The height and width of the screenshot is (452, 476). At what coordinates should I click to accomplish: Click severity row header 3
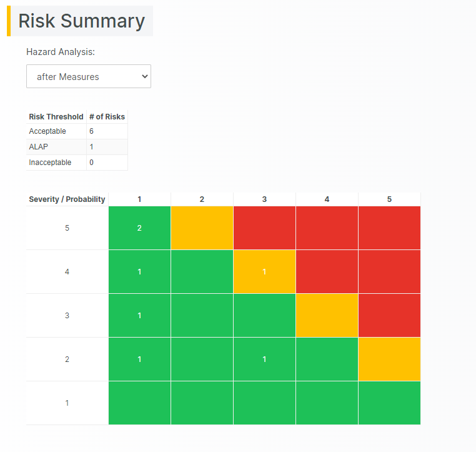pyautogui.click(x=67, y=316)
